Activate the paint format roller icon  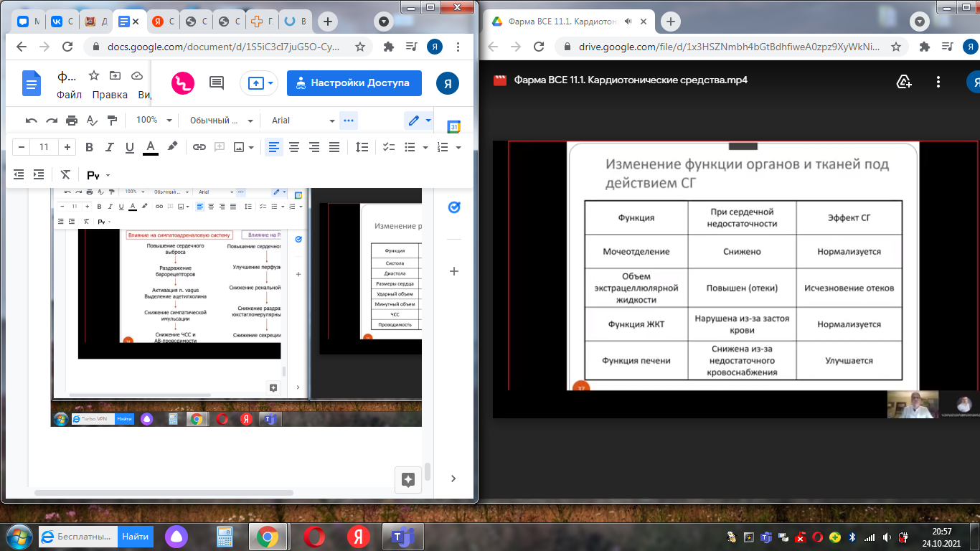point(112,121)
